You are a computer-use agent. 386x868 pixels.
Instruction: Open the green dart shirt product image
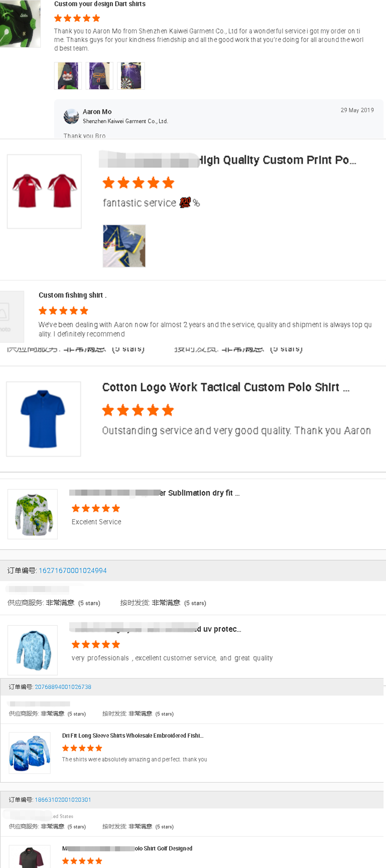pyautogui.click(x=20, y=23)
